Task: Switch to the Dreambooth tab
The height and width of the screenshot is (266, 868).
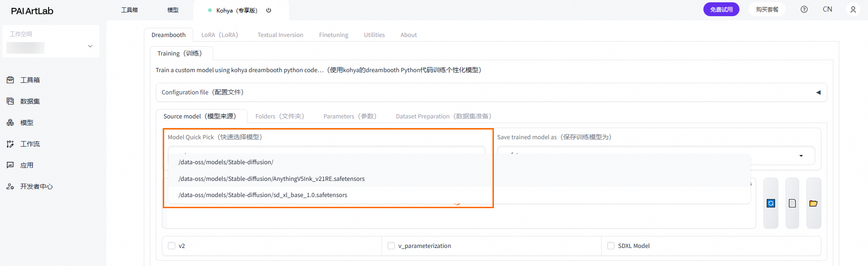Action: tap(168, 35)
